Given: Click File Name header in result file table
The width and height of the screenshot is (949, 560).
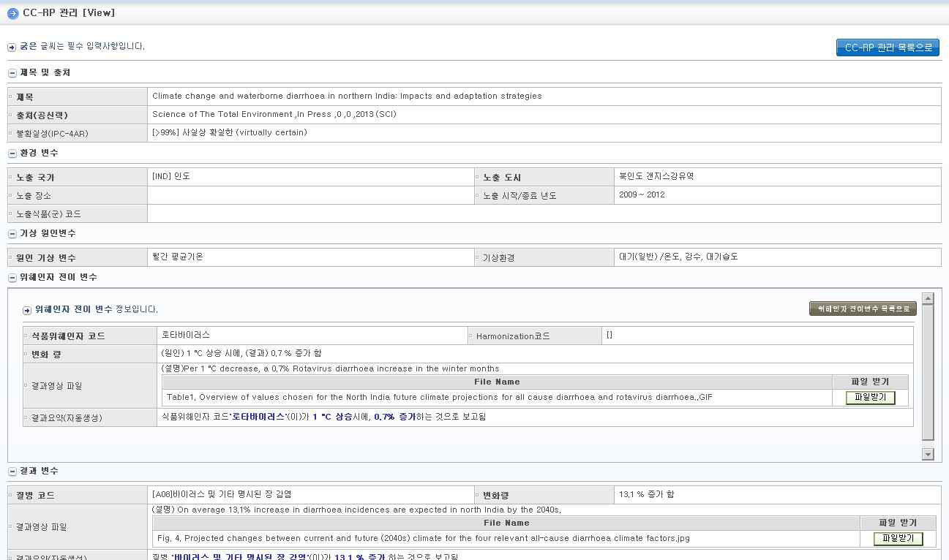Looking at the screenshot, I should click(x=506, y=523).
